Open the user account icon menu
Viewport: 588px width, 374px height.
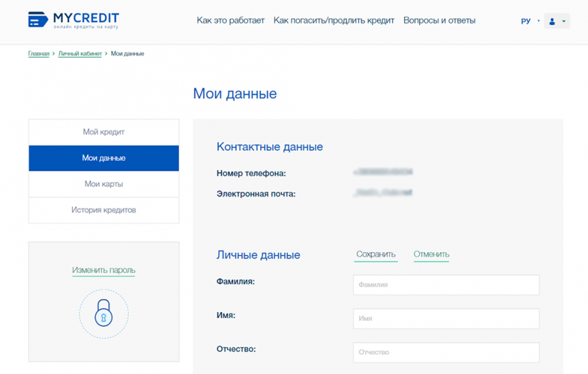click(x=552, y=22)
